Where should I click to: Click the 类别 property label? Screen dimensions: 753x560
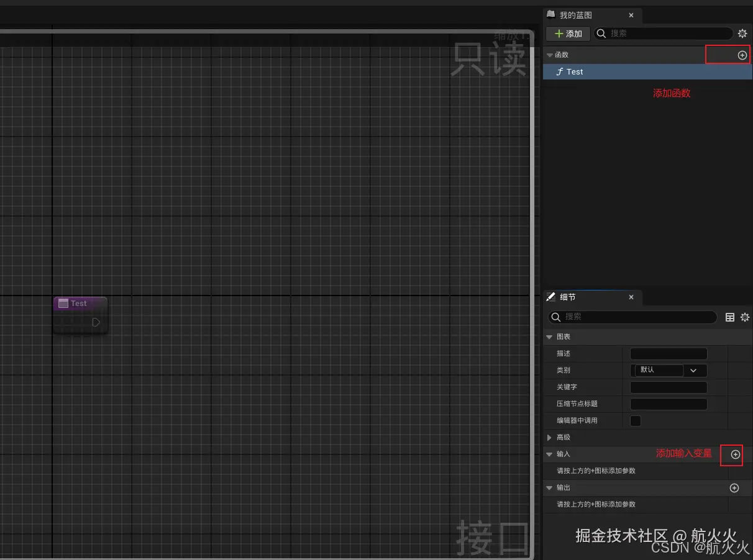564,371
